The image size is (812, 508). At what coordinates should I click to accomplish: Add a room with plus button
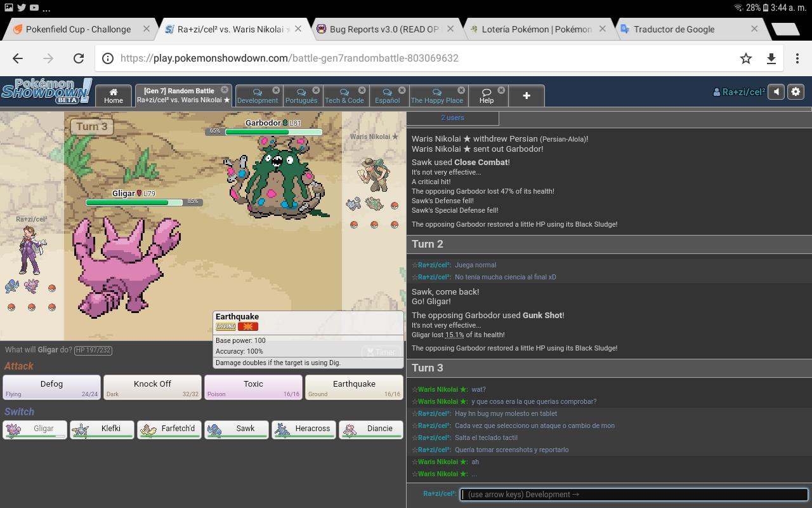[527, 96]
